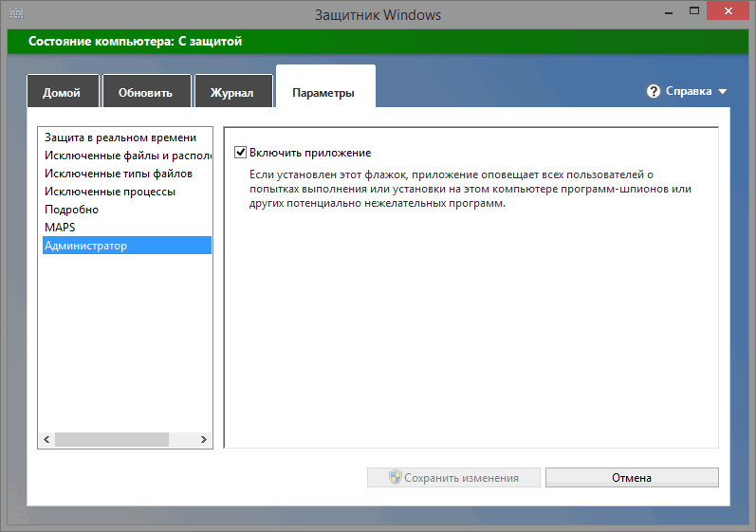Expand the Справка dropdown arrow

(x=722, y=92)
